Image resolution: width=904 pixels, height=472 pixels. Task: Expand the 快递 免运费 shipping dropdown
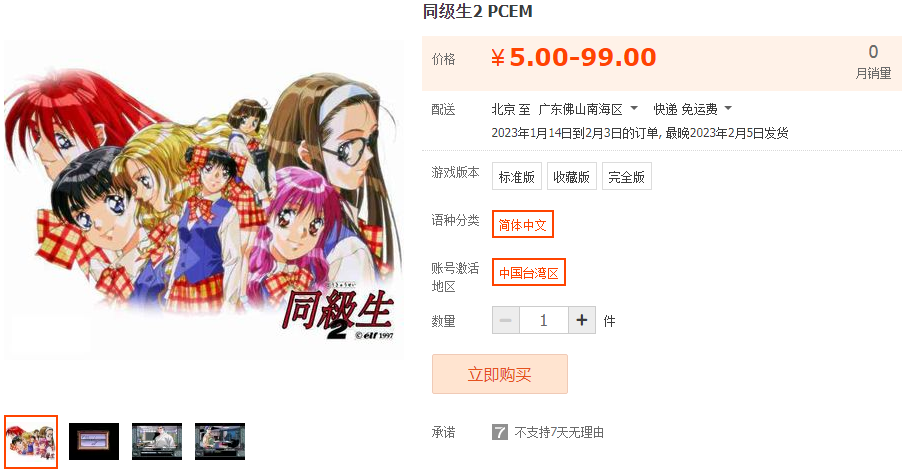coord(692,109)
